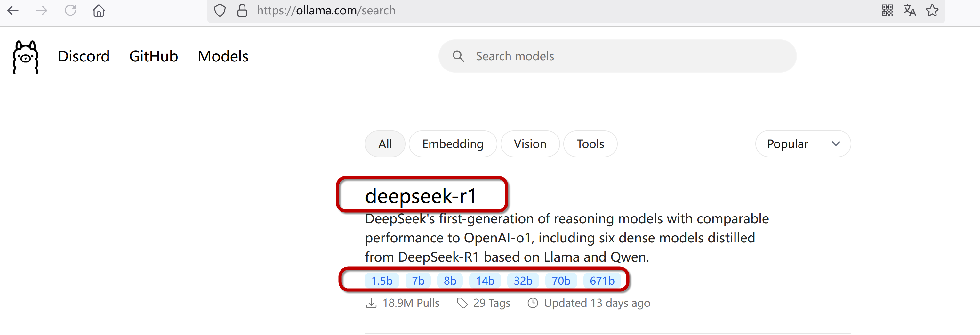Click the 671b size tag

point(602,281)
